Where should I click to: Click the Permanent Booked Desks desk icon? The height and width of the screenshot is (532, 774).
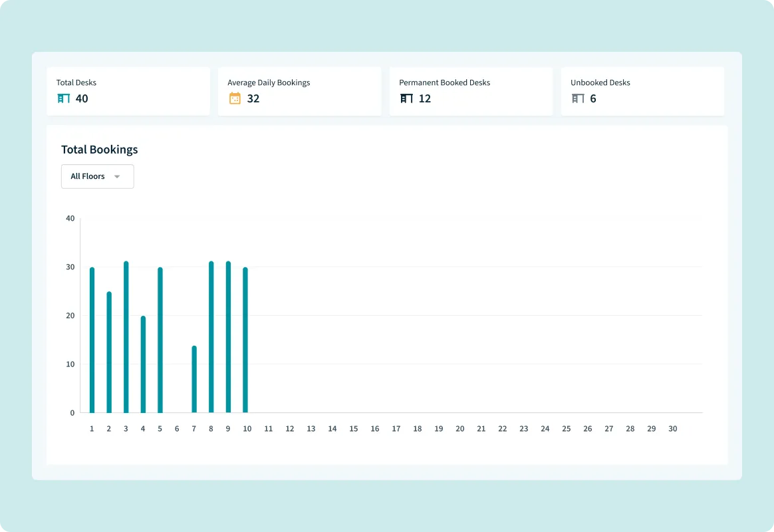pyautogui.click(x=406, y=98)
